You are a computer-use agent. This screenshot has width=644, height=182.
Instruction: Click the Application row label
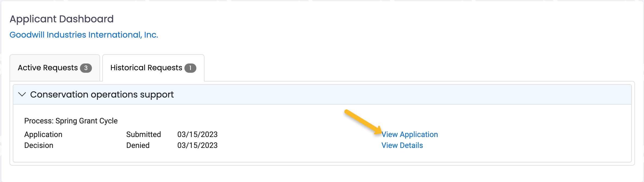pos(43,134)
